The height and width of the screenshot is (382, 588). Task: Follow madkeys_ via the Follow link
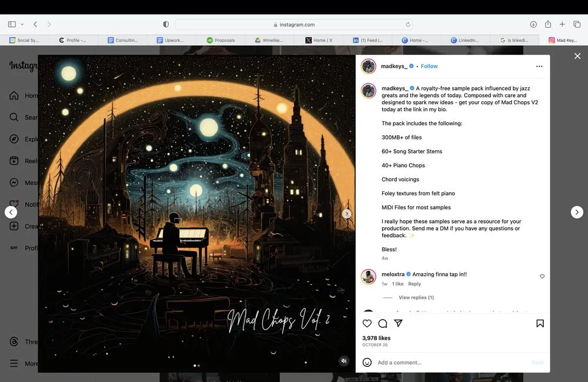[x=429, y=66]
